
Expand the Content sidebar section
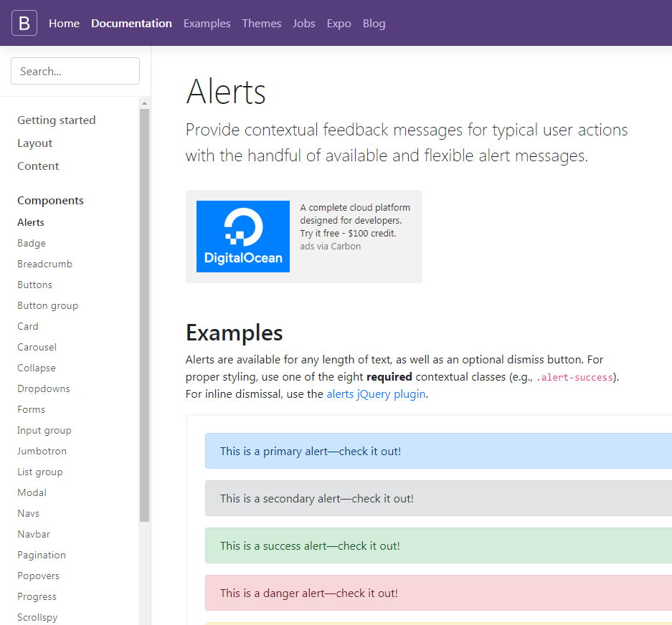click(38, 166)
